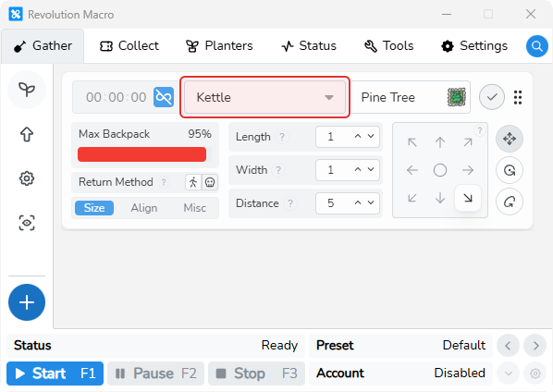This screenshot has height=392, width=553.
Task: Select the walking figure return method icon
Action: 193,182
